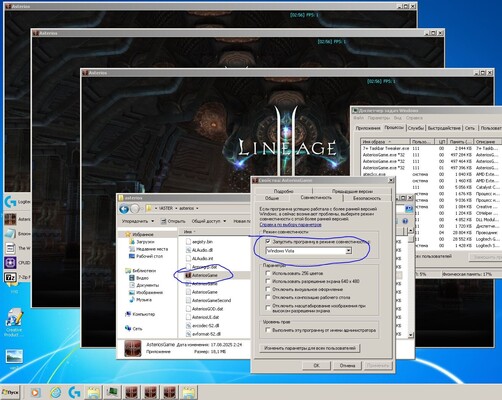The image size is (502, 400).
Task: Launch Windows Media Player from taskbar
Action: pos(35,392)
